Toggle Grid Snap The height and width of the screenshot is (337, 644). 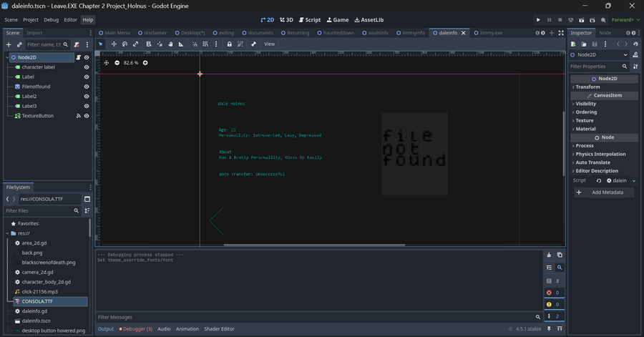pos(205,44)
